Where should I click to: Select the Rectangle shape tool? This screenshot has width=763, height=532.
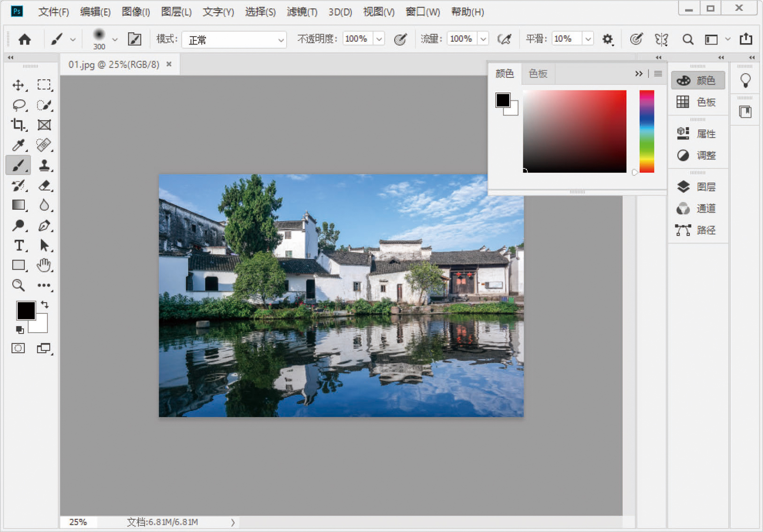[18, 265]
